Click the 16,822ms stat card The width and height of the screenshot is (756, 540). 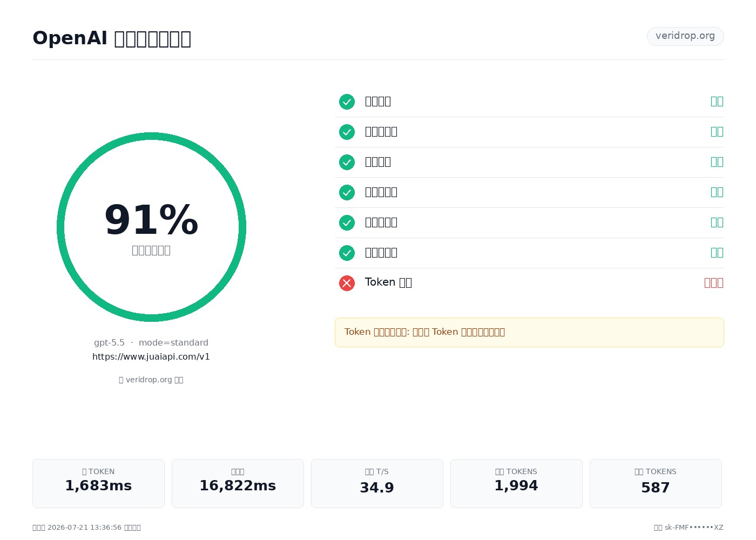click(x=238, y=483)
